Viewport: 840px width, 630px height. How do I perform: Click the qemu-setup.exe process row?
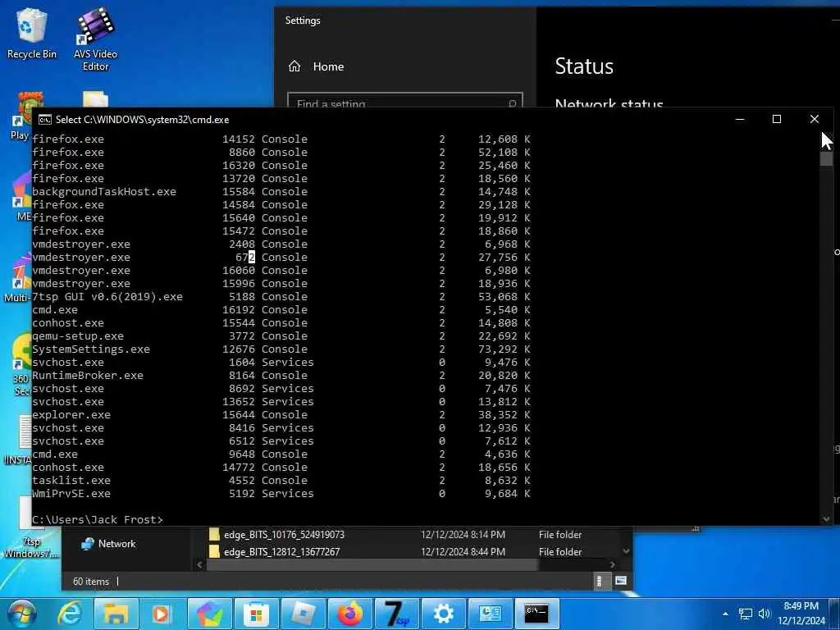(x=281, y=336)
